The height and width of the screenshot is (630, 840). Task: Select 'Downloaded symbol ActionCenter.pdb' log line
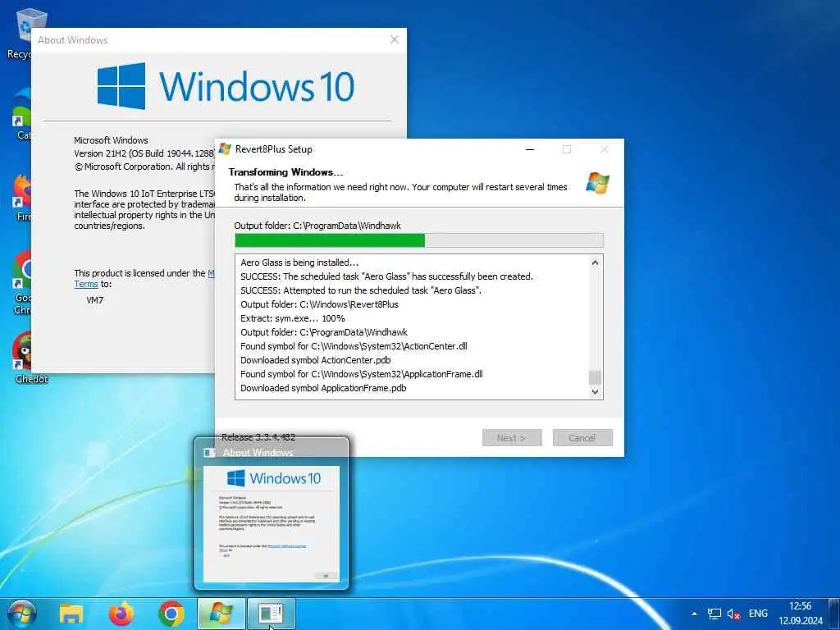[316, 360]
